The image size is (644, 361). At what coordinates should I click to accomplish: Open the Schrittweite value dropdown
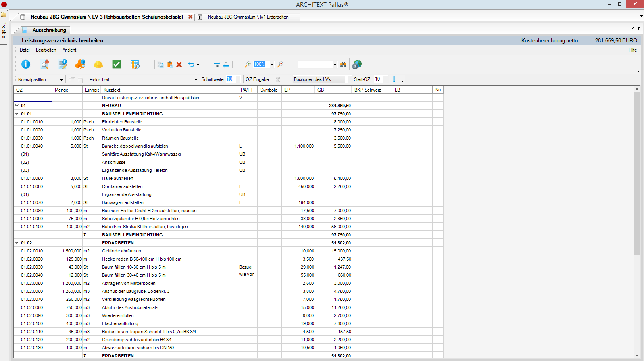(x=238, y=79)
